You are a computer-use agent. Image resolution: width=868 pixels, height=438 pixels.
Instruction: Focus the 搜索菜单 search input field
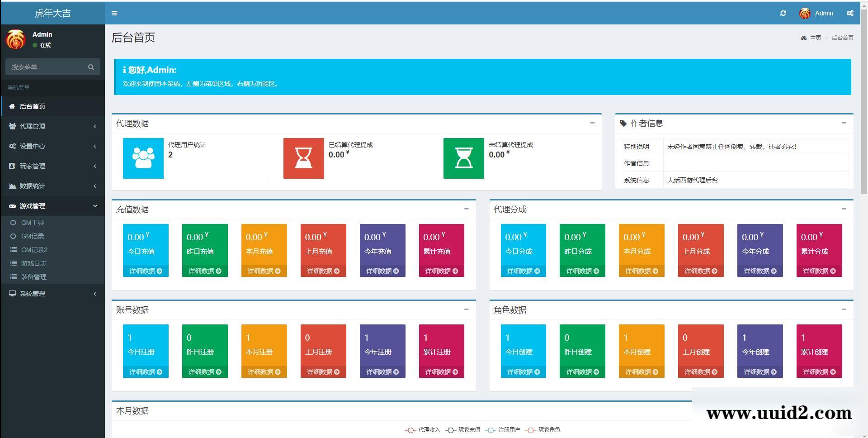[x=45, y=67]
